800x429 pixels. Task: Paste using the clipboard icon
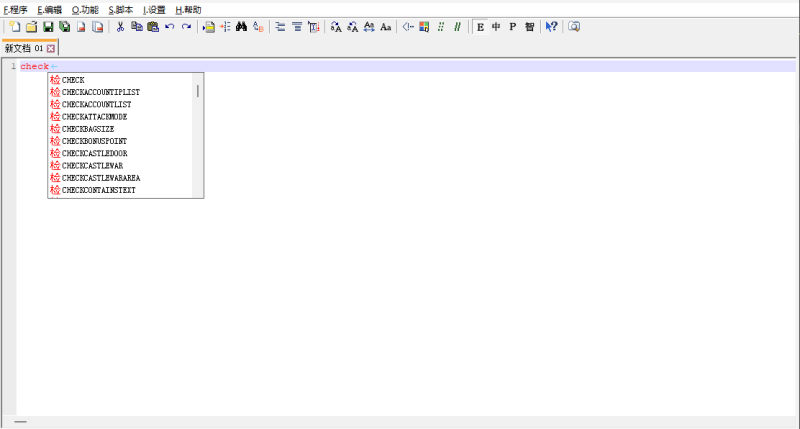tap(153, 27)
